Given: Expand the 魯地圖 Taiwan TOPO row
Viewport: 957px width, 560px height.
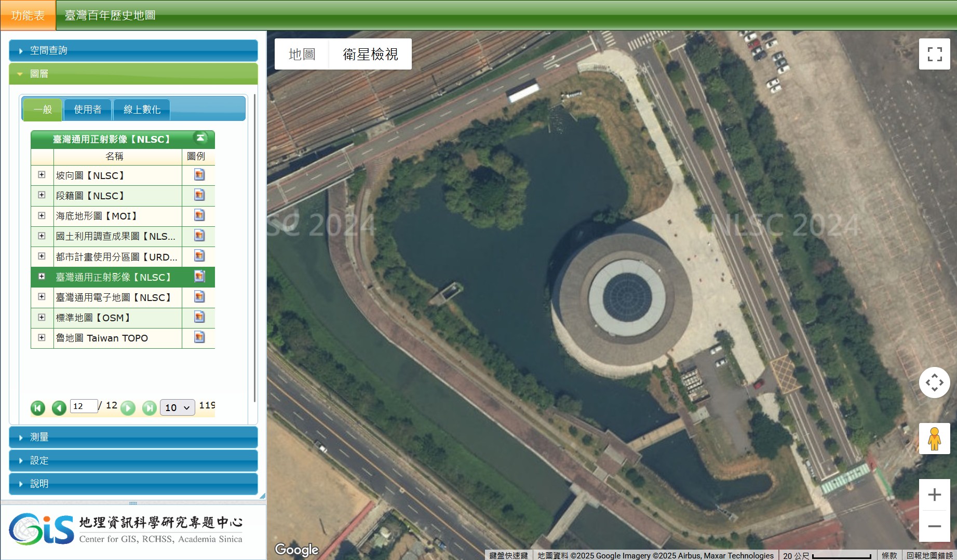Looking at the screenshot, I should (x=42, y=337).
